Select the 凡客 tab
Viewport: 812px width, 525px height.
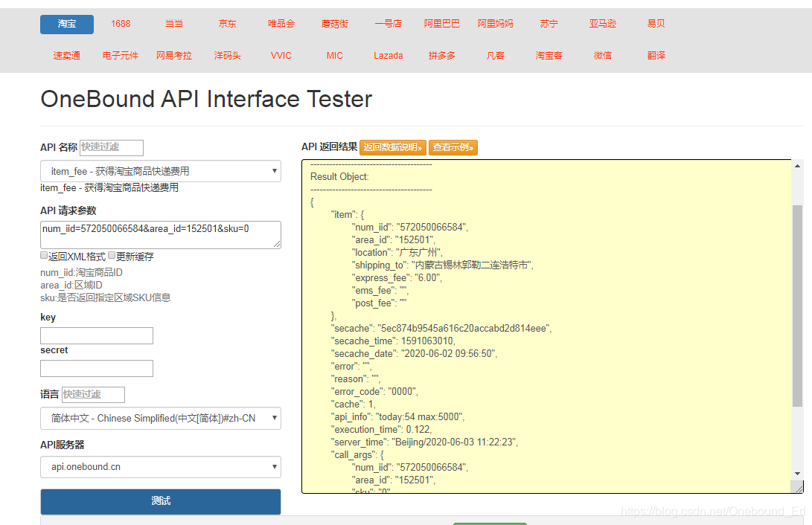click(496, 56)
